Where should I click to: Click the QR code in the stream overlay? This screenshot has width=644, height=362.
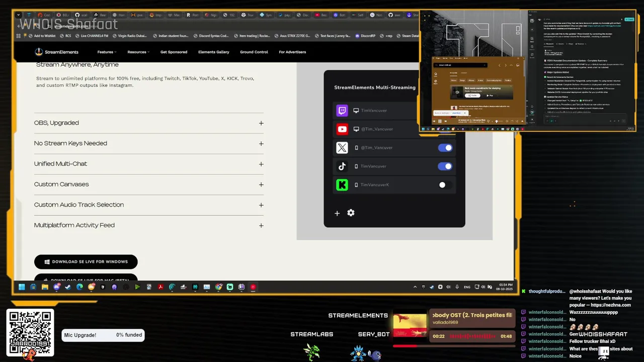tap(30, 333)
